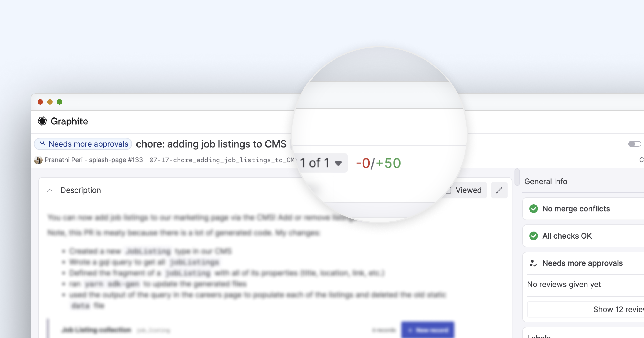Image resolution: width=644 pixels, height=338 pixels.
Task: Click the Graphite app icon/logo
Action: [43, 121]
